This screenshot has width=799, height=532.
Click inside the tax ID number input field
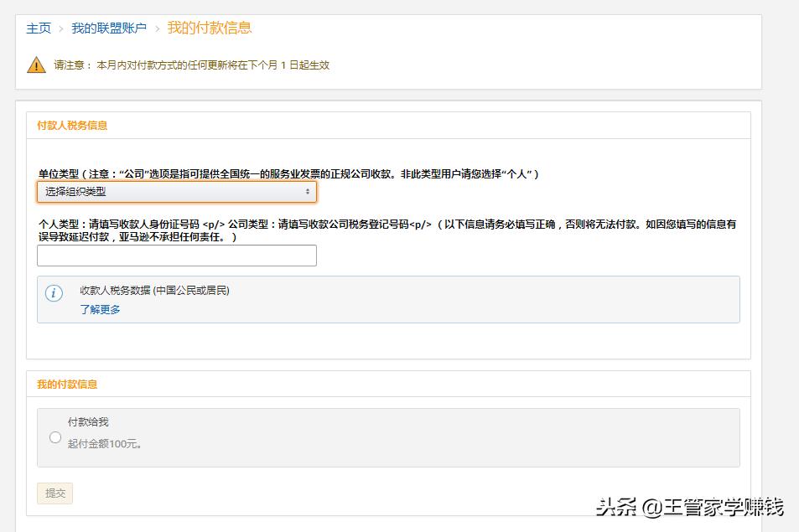176,256
